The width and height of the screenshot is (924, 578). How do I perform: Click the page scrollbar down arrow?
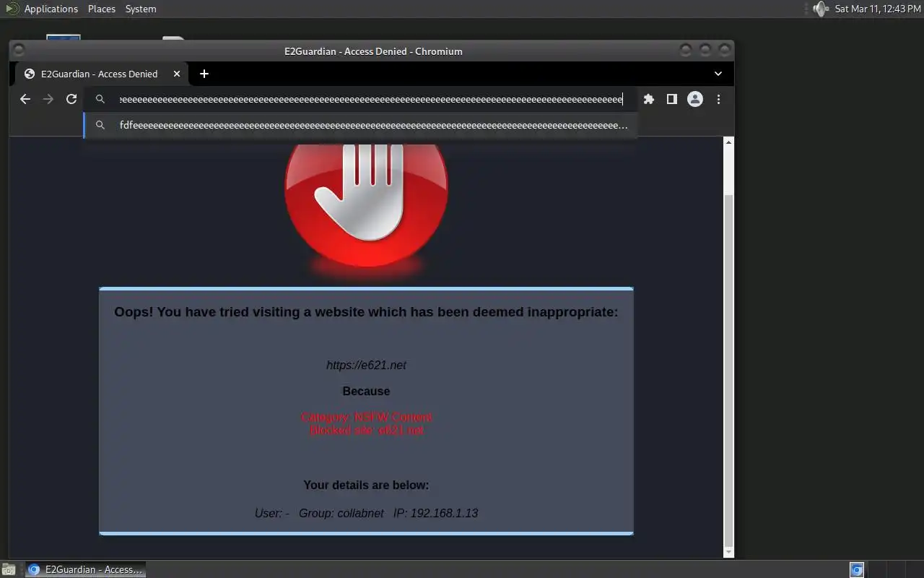click(728, 552)
